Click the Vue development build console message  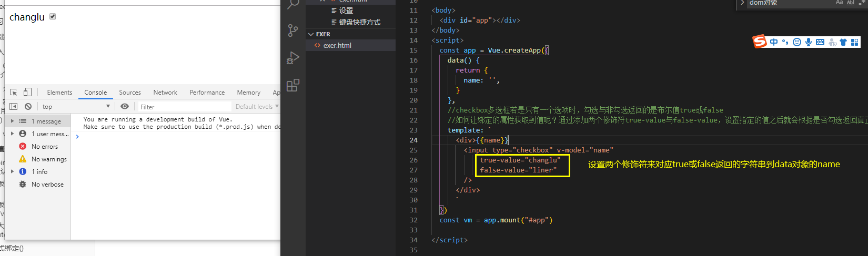pyautogui.click(x=181, y=123)
